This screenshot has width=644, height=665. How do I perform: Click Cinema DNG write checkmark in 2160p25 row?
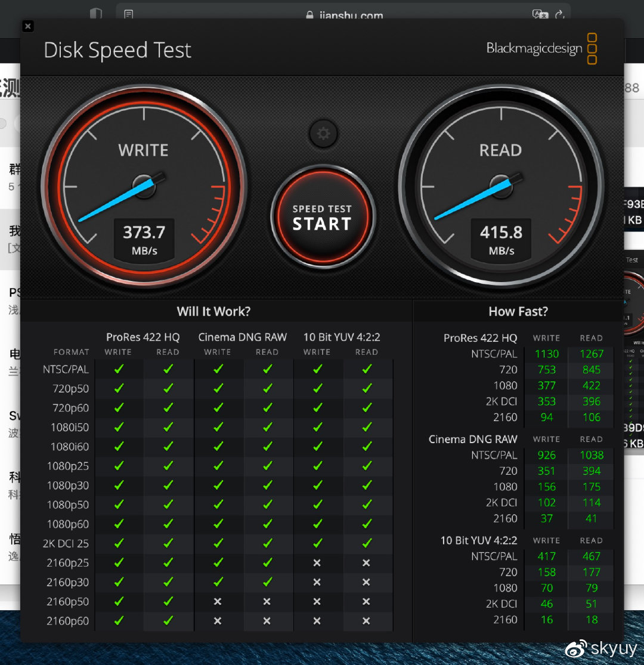218,562
